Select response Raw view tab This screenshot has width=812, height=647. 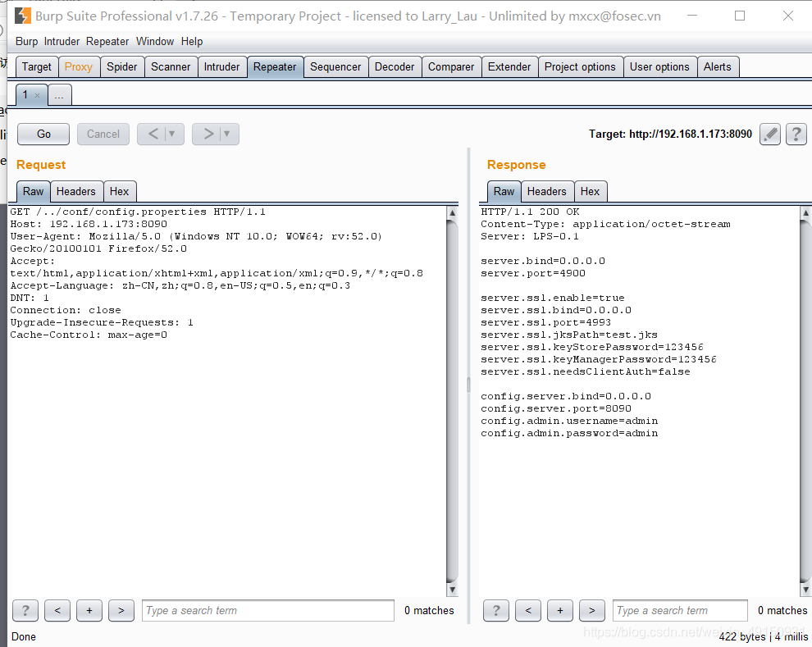pos(504,192)
